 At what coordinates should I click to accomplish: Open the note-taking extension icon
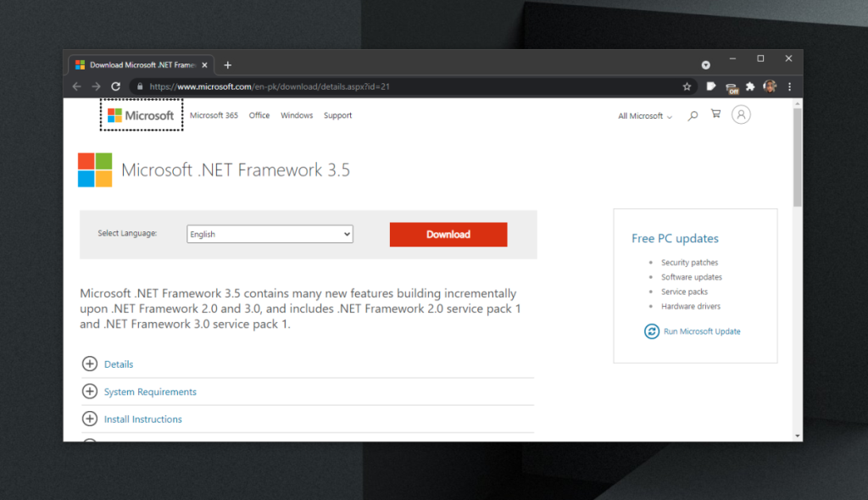point(711,86)
